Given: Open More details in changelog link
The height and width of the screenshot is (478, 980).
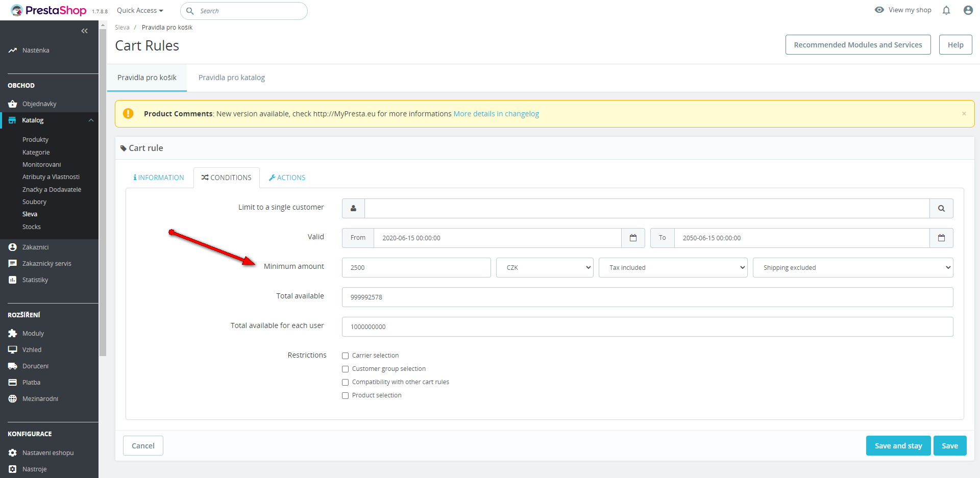Looking at the screenshot, I should [496, 114].
